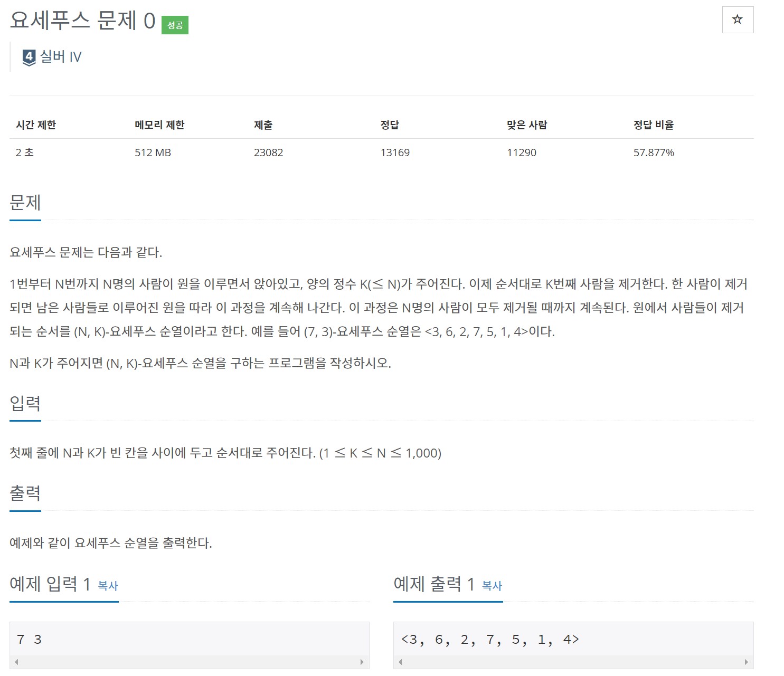Viewport: 784px width, 676px height.
Task: Click the memory limit value '512 MB'
Action: [x=153, y=153]
